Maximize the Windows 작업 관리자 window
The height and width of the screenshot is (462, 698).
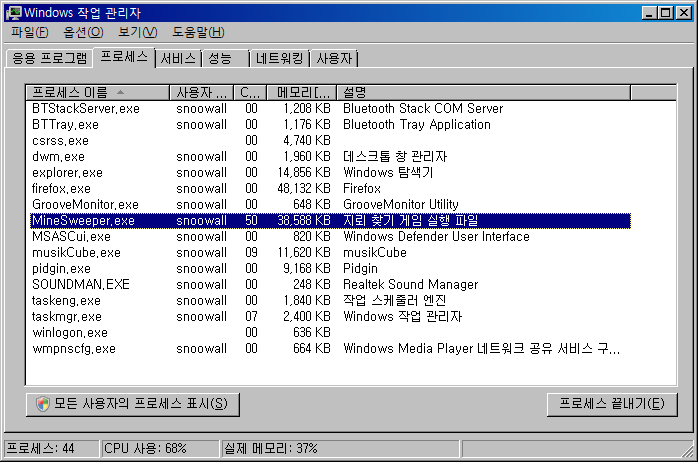tap(666, 12)
